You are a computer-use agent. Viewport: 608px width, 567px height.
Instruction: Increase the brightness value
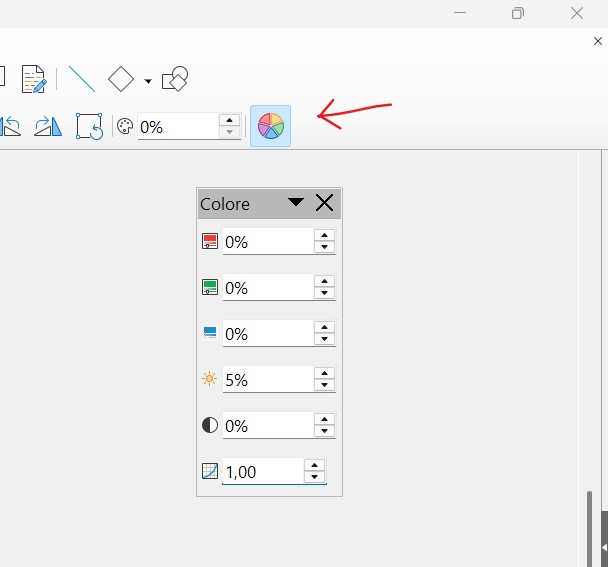tap(325, 373)
